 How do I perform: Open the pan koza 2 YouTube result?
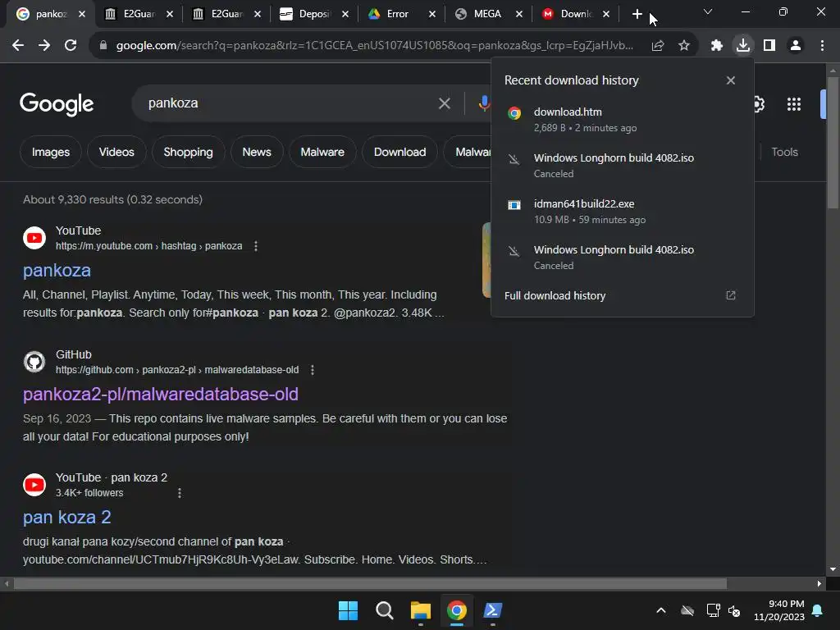click(67, 518)
